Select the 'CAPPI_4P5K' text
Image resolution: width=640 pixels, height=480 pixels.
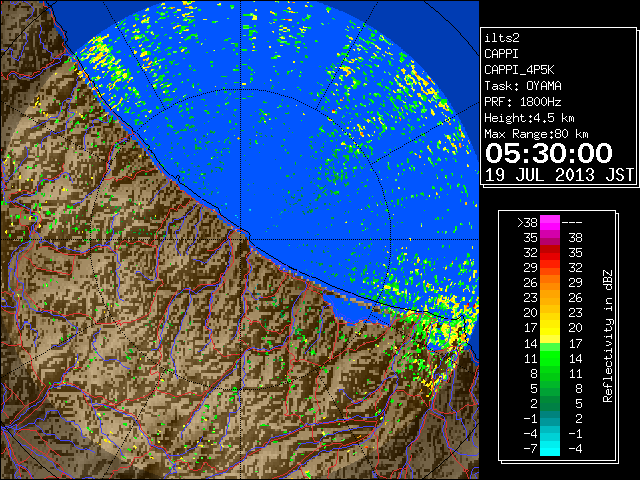[519, 70]
